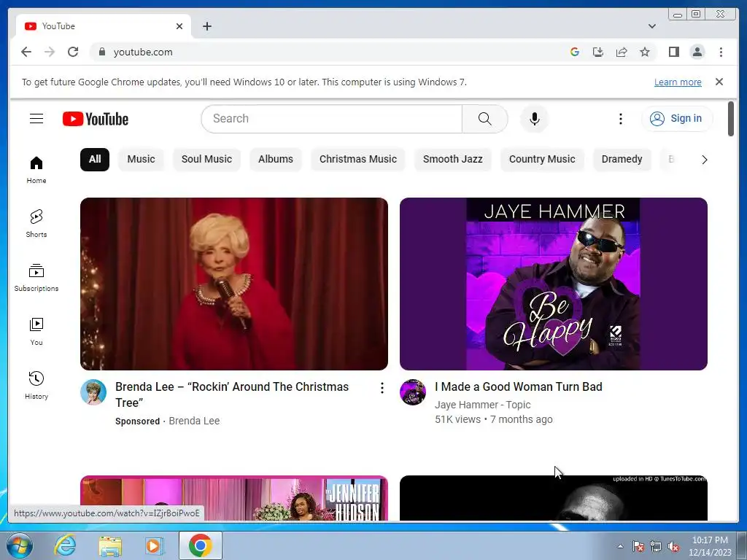The image size is (747, 560).
Task: Click the Action Center flag tray icon
Action: click(638, 546)
